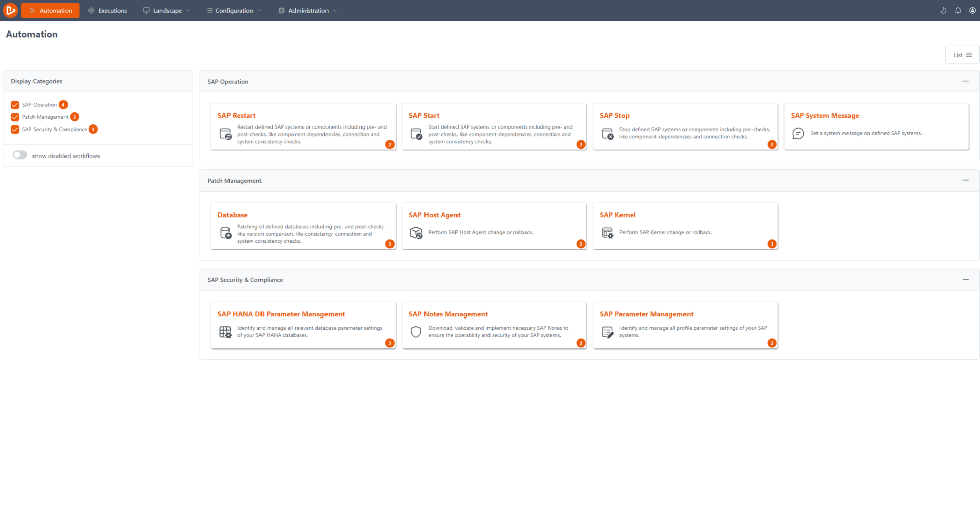This screenshot has width=980, height=508.
Task: Switch to the Automation tab
Action: (x=50, y=10)
